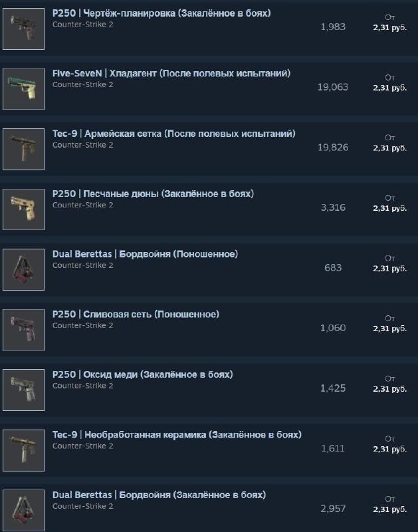Open Tec-9 | Необработанная керамика listing title
This screenshot has height=532, width=418.
[177, 435]
